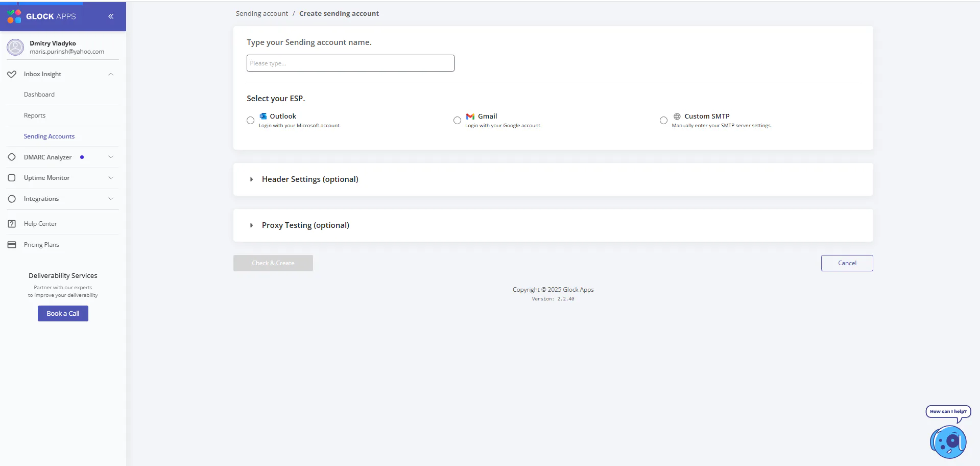Screen dimensions: 980x466
Task: Choose the Custom SMTP radio option
Action: pos(663,121)
